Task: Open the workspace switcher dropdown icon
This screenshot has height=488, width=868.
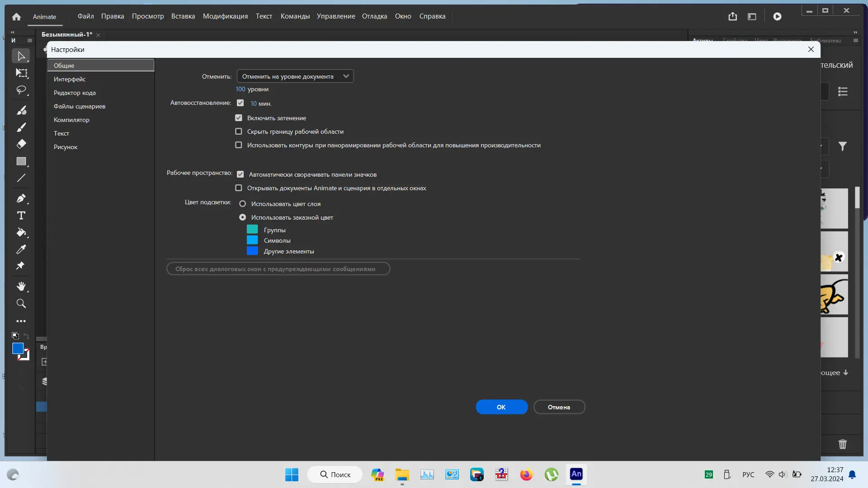Action: 752,17
